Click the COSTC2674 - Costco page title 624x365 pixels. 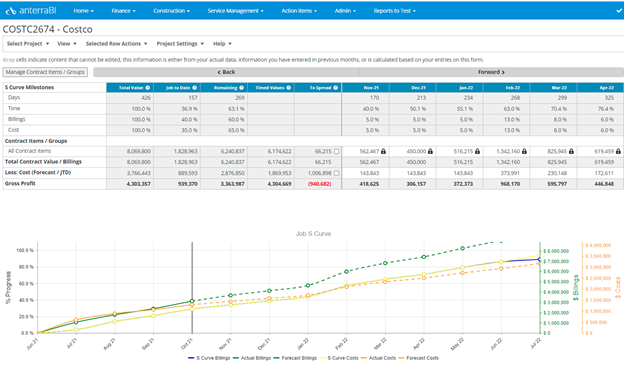click(x=47, y=29)
